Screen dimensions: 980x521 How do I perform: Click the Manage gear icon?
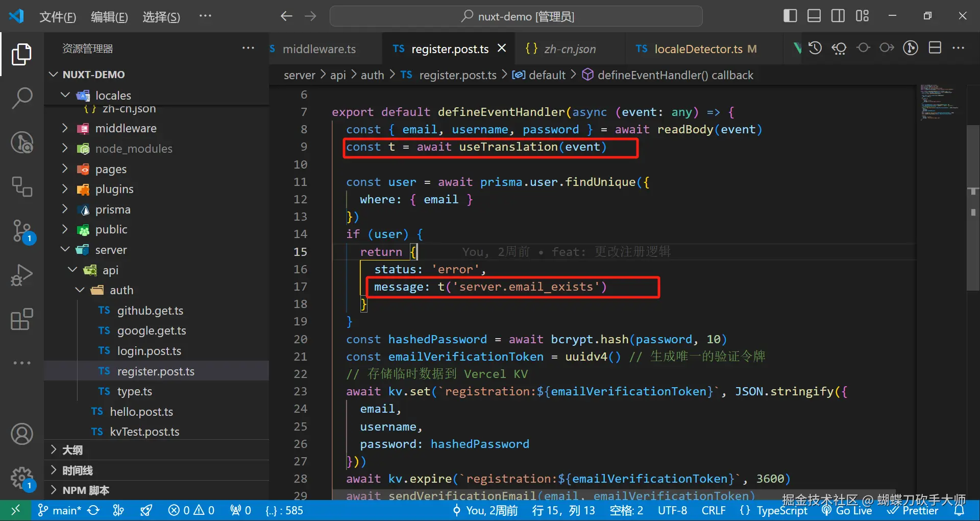click(x=21, y=478)
